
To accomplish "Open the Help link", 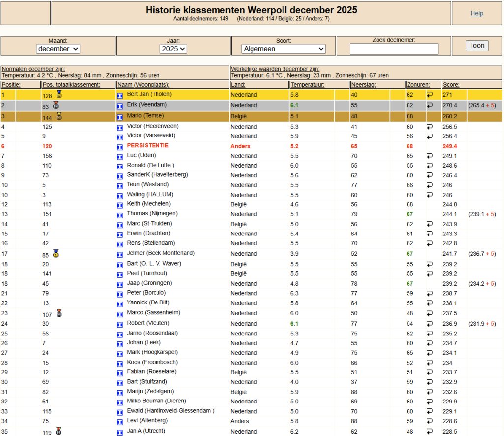I will (x=476, y=13).
